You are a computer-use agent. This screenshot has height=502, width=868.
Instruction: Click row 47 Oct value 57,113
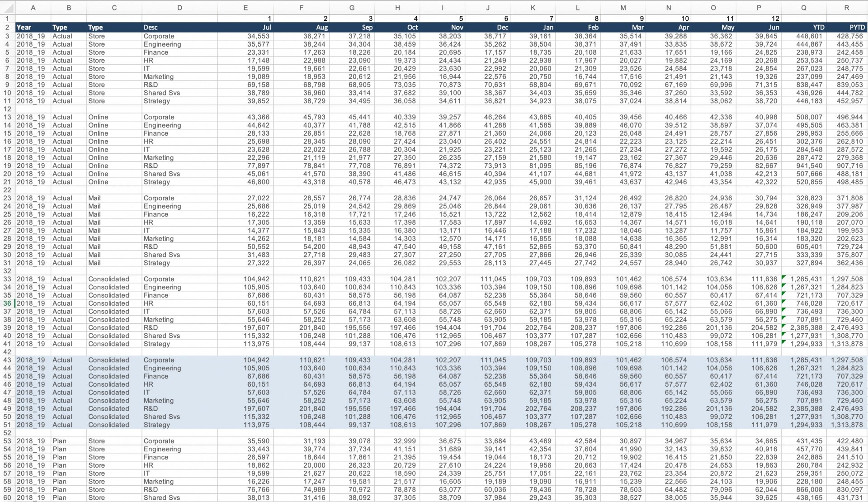(397, 393)
